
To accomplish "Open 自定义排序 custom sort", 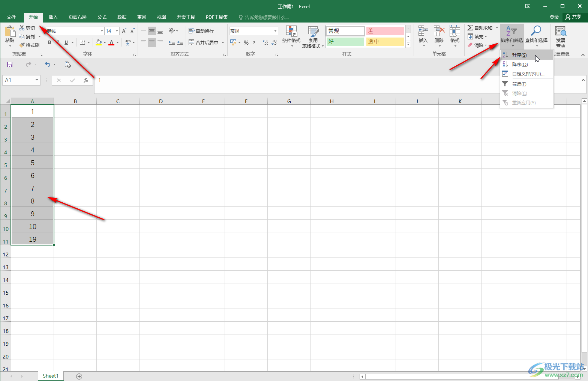I will 527,74.
